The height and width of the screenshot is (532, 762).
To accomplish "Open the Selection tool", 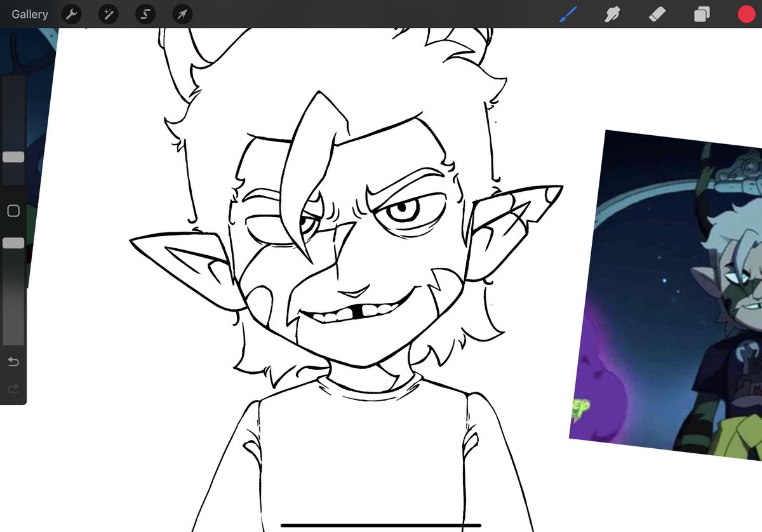I will point(145,14).
